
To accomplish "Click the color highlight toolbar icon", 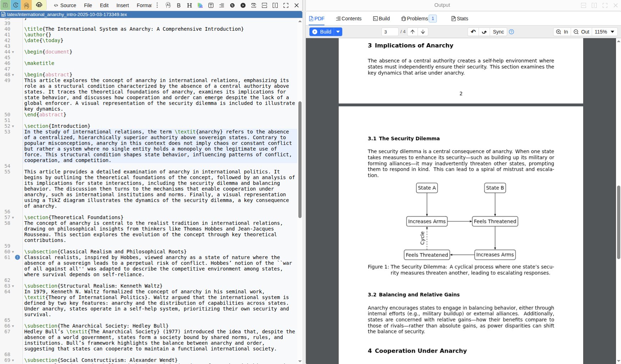I will point(200,5).
